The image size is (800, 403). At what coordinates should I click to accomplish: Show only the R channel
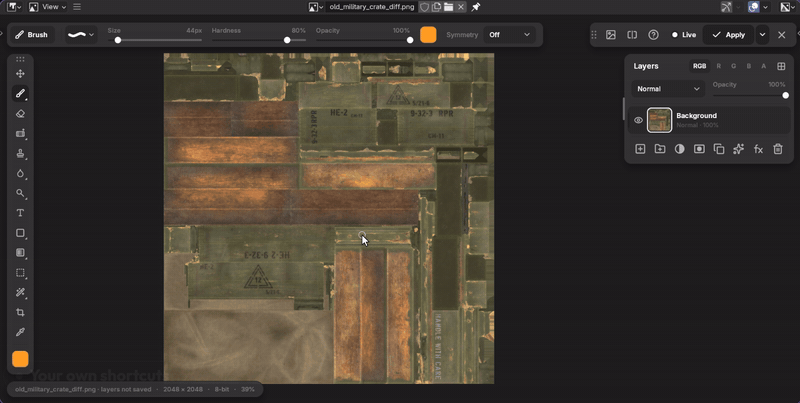point(718,66)
